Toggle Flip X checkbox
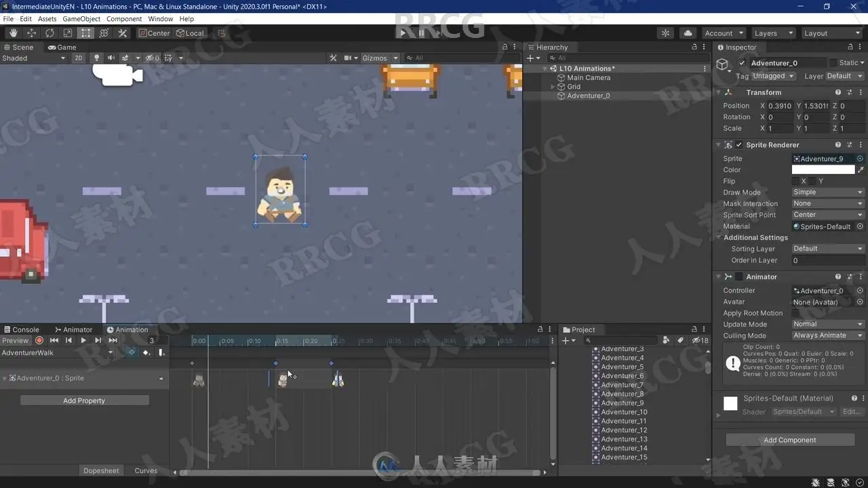 tap(795, 181)
